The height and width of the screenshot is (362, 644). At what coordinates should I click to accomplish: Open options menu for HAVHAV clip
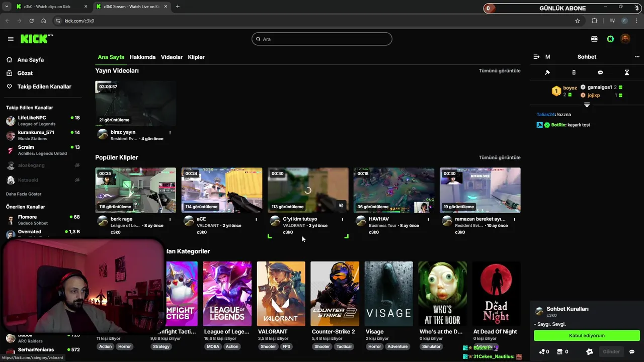click(428, 219)
